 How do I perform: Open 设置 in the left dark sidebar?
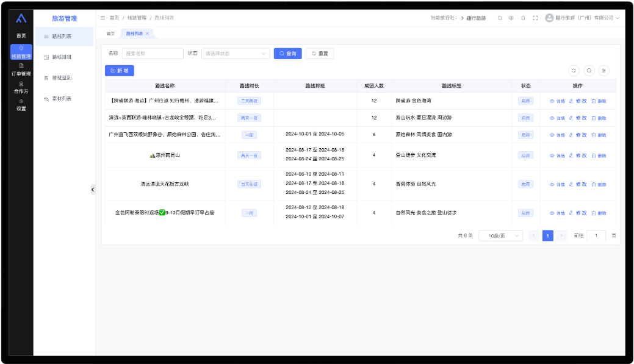tap(21, 105)
